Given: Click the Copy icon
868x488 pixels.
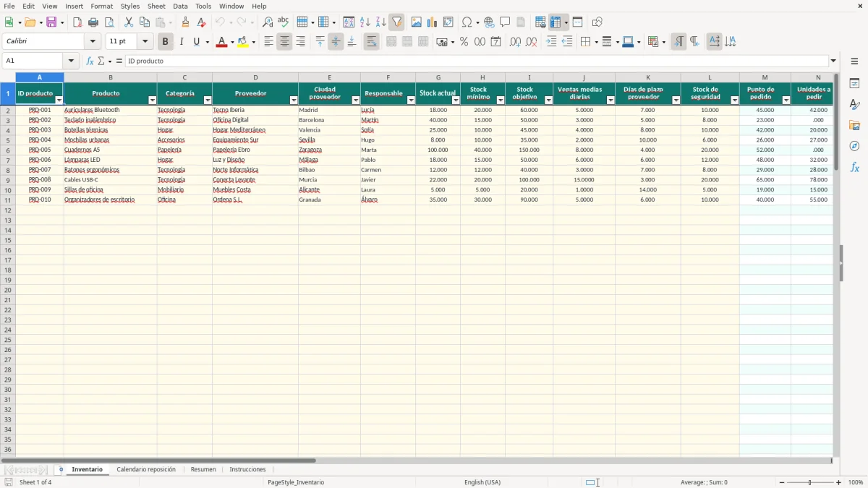Looking at the screenshot, I should tap(145, 22).
